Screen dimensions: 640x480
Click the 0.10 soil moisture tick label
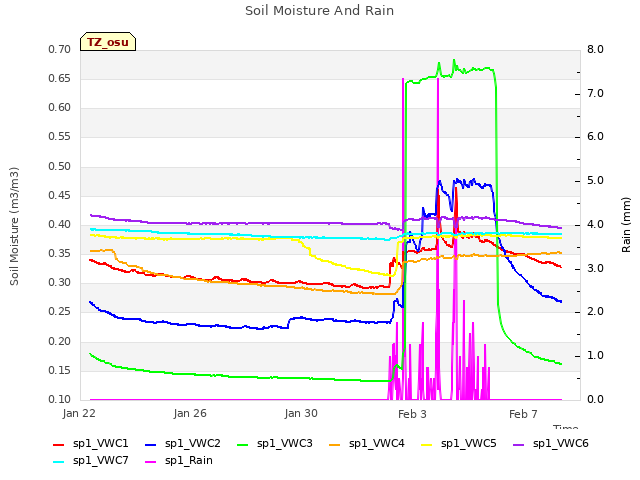(x=60, y=400)
